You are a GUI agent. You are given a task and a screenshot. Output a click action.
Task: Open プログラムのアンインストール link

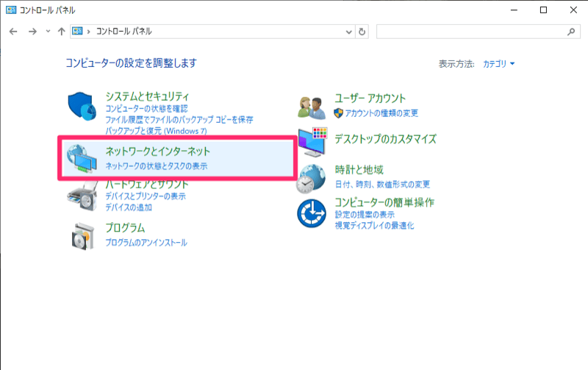[x=146, y=242]
